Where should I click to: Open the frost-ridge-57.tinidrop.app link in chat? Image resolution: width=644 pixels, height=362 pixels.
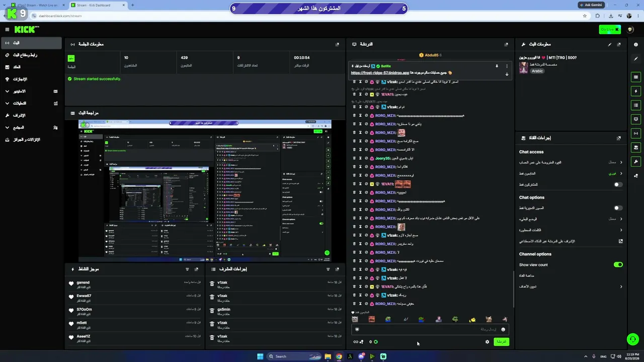(x=380, y=73)
